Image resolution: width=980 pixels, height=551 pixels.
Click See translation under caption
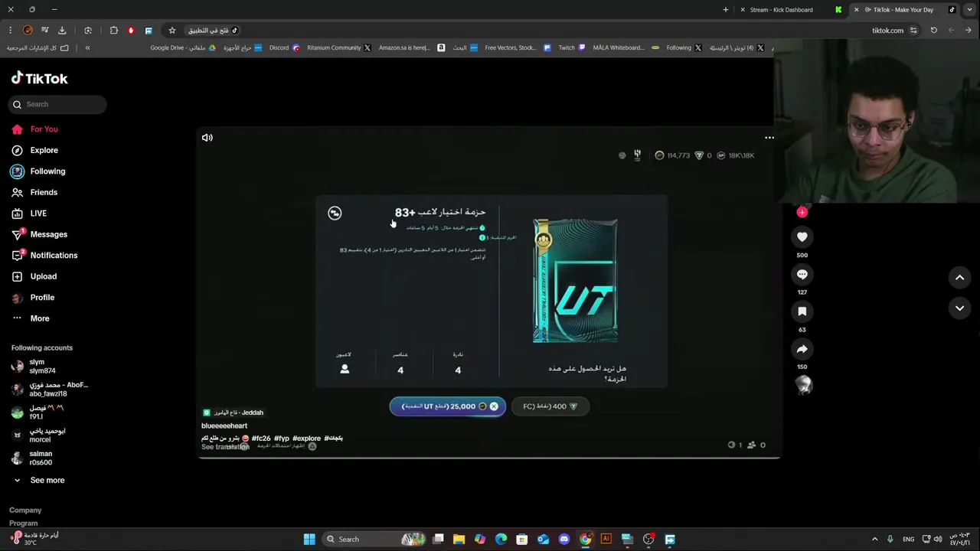pyautogui.click(x=225, y=447)
